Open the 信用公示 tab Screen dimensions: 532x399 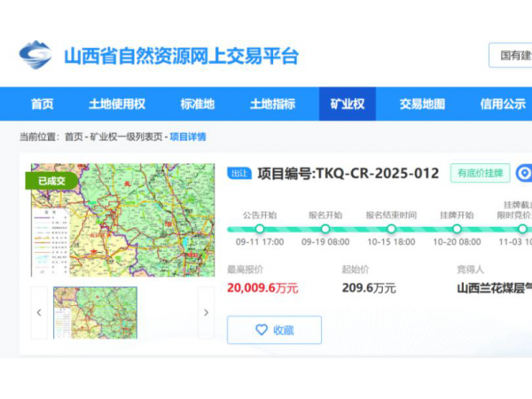(x=503, y=104)
